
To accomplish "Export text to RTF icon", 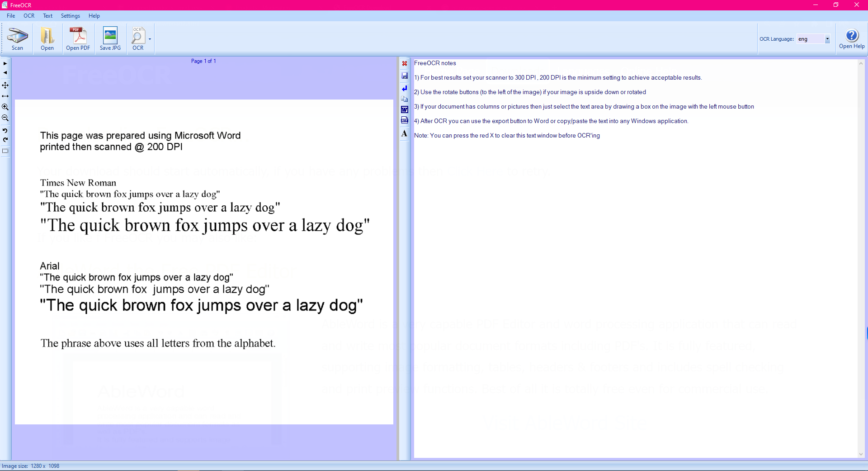I will point(405,120).
